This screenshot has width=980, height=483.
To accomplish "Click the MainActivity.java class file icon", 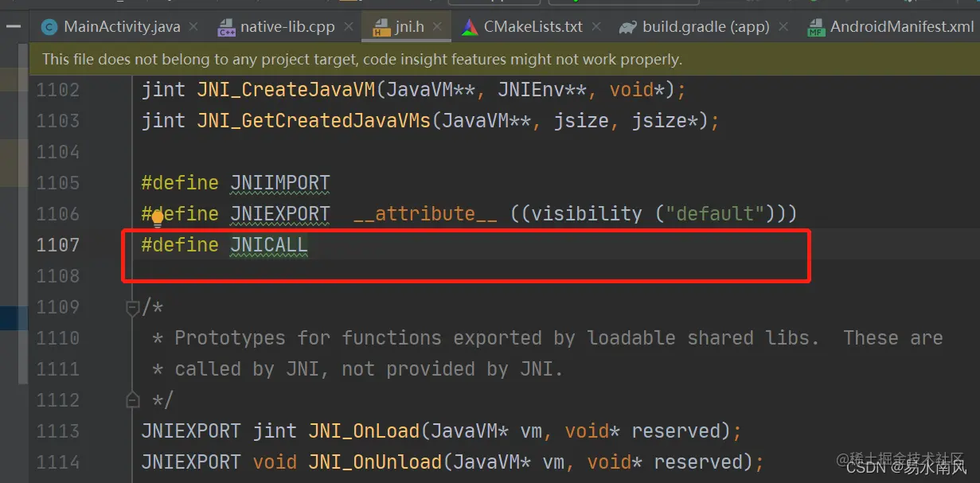I will click(49, 27).
